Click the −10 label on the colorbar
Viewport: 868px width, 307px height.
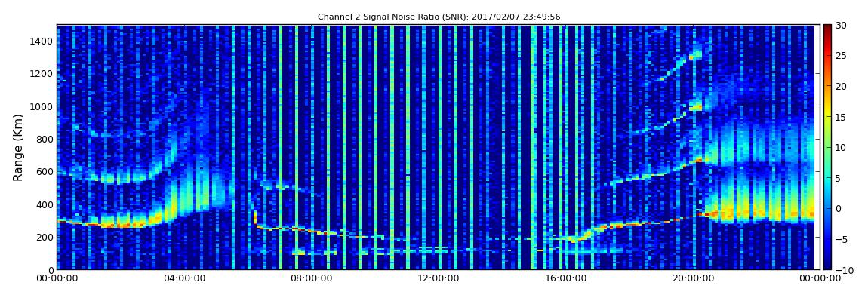coord(843,270)
